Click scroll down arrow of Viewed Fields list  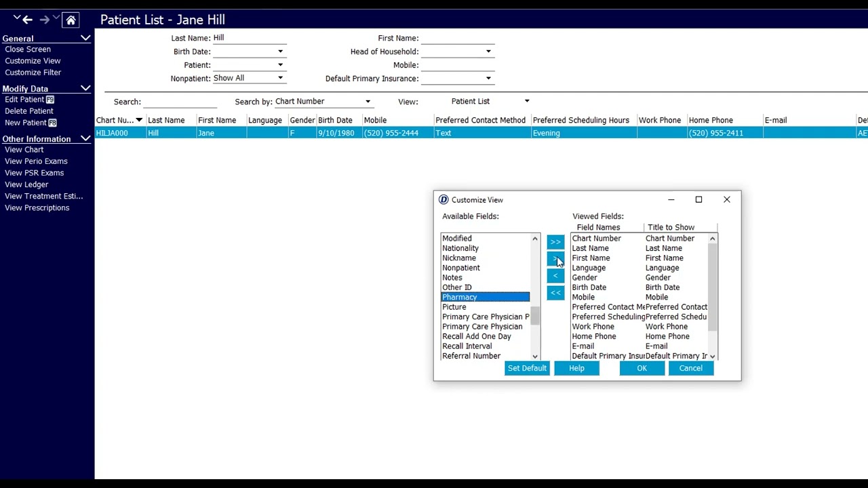(712, 356)
